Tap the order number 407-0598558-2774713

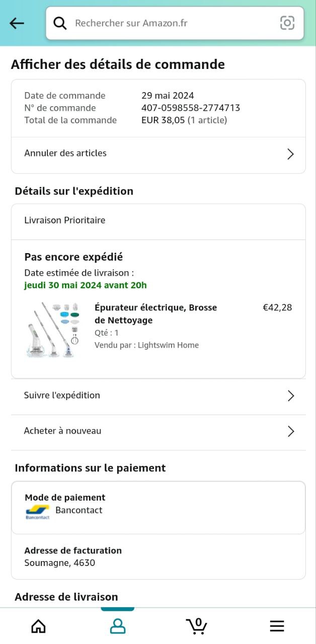190,108
